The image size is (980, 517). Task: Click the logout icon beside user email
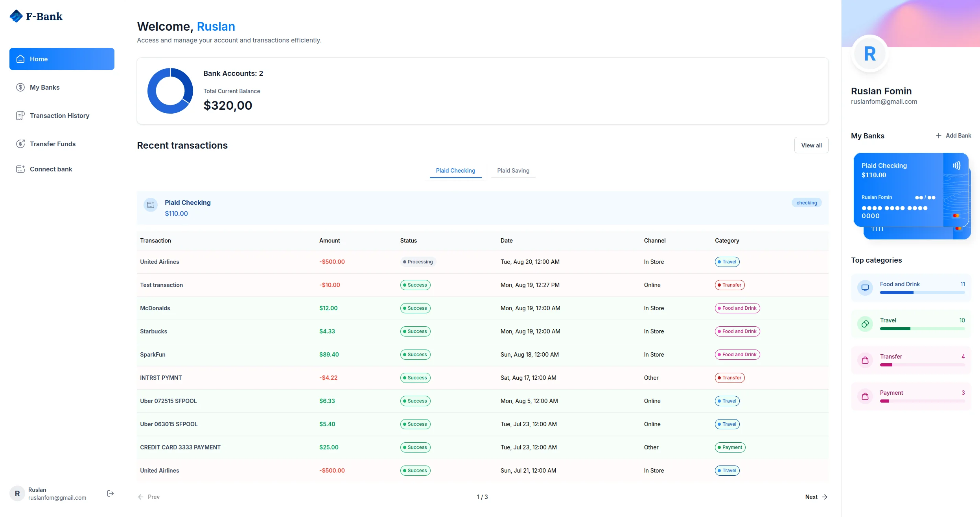point(111,493)
